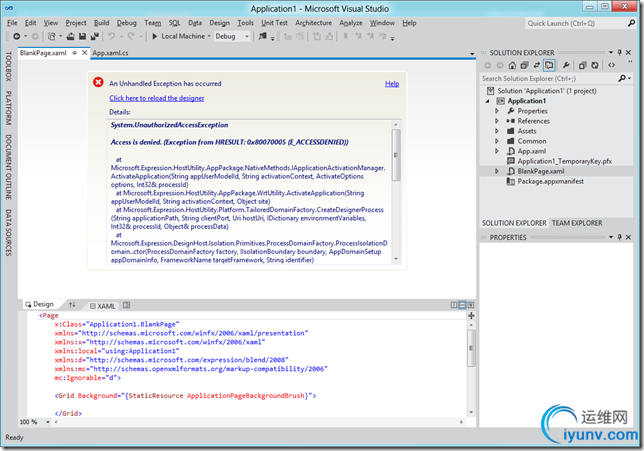644x451 pixels.
Task: Switch to the App.xaml.cs tab
Action: (110, 53)
